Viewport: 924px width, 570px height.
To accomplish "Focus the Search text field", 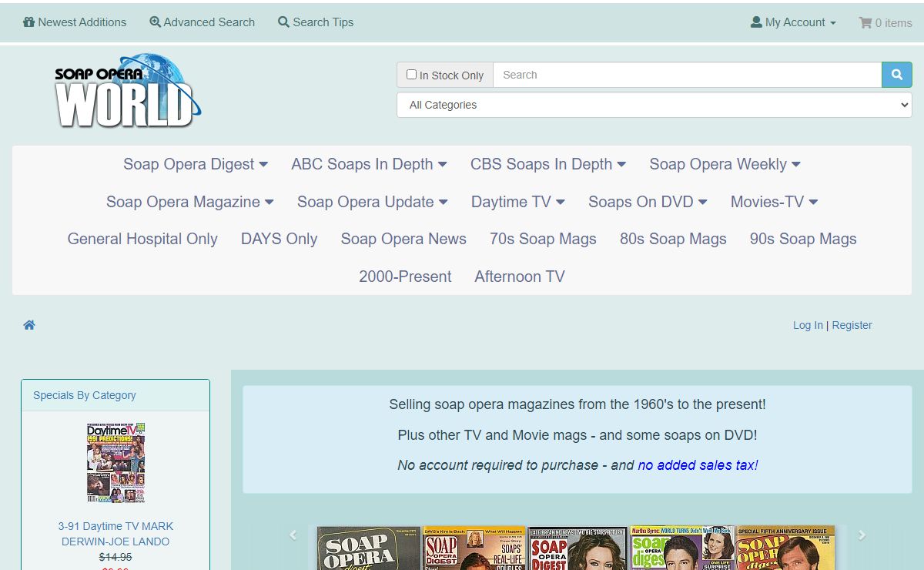I will [x=687, y=75].
